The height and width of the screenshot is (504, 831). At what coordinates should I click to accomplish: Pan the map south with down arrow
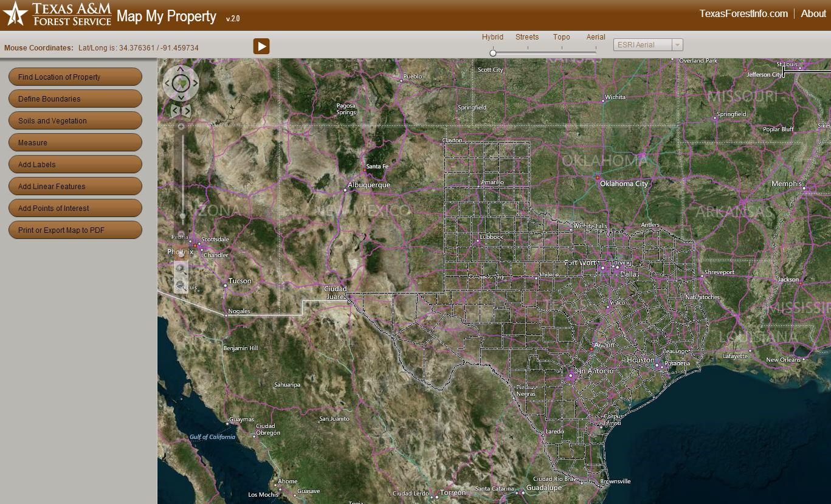(181, 97)
